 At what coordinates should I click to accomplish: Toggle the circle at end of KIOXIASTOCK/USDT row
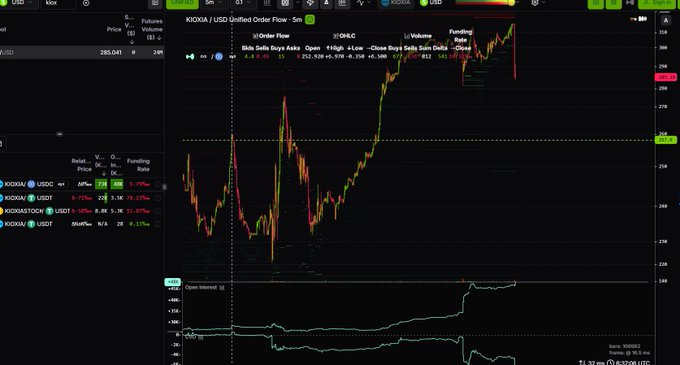pos(157,211)
